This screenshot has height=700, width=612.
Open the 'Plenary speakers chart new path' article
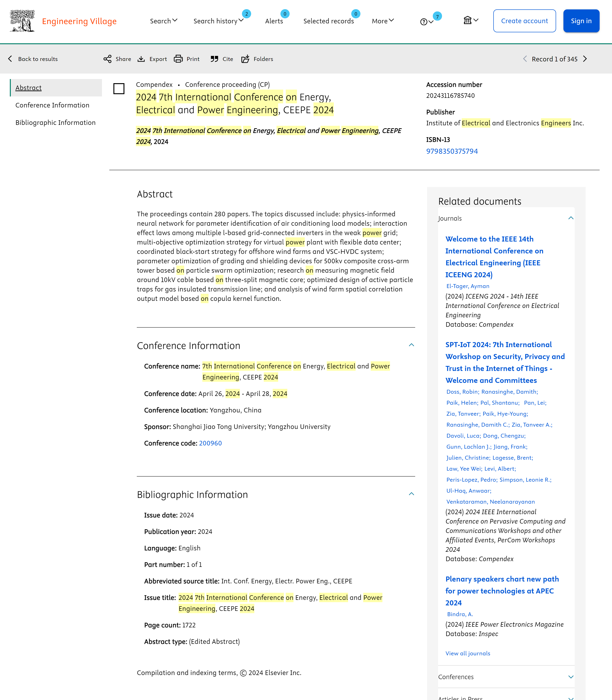click(502, 591)
